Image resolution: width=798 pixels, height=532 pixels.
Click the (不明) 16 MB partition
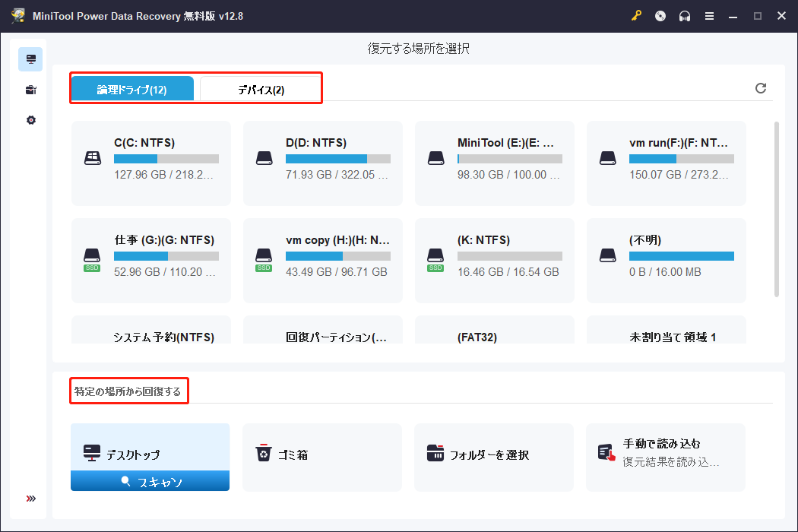pyautogui.click(x=666, y=261)
